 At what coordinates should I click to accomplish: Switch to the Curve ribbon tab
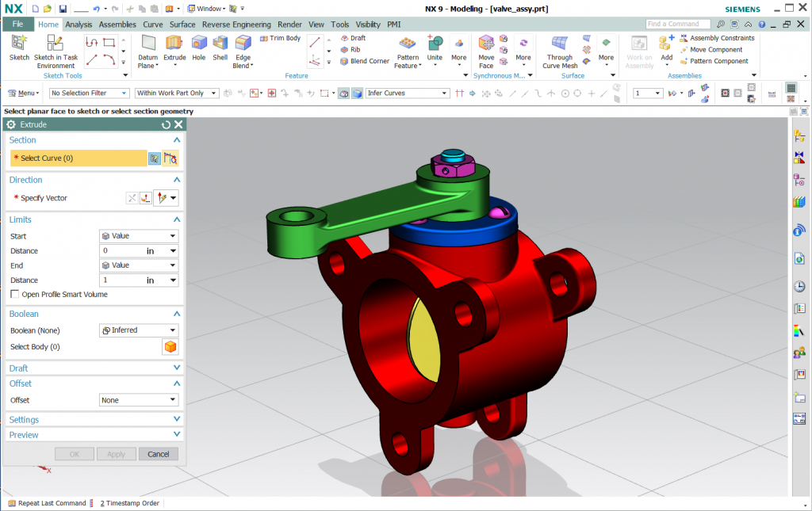click(153, 25)
